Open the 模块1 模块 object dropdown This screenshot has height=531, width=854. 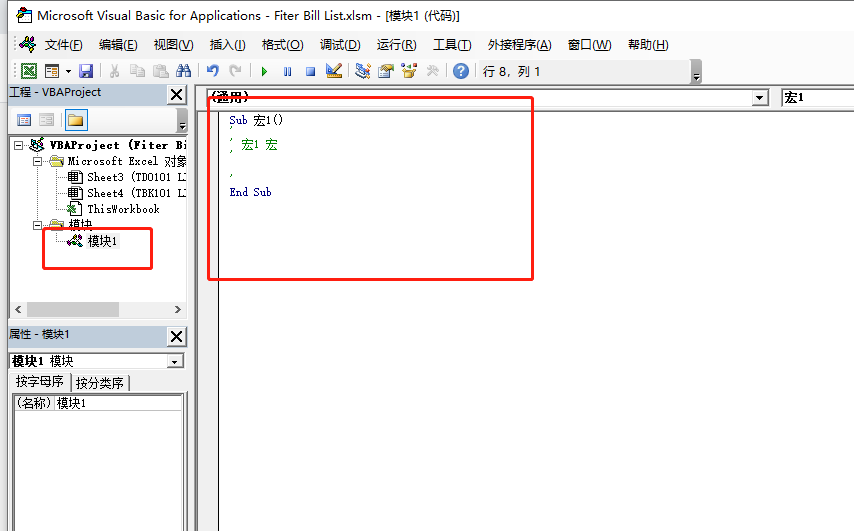pyautogui.click(x=175, y=362)
